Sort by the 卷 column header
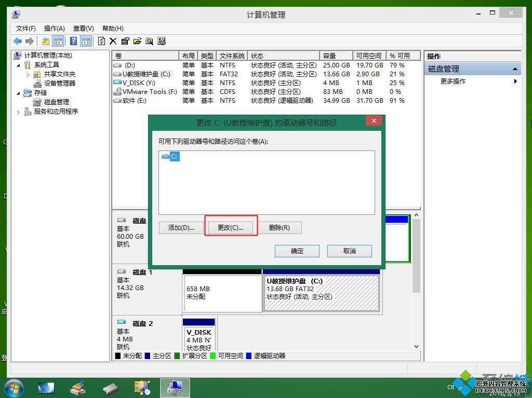Screen dimensions: 532x398 pos(145,56)
